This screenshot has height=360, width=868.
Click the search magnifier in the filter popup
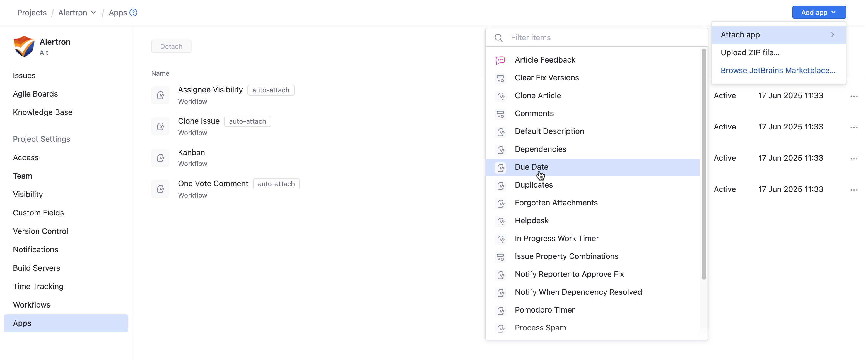498,37
